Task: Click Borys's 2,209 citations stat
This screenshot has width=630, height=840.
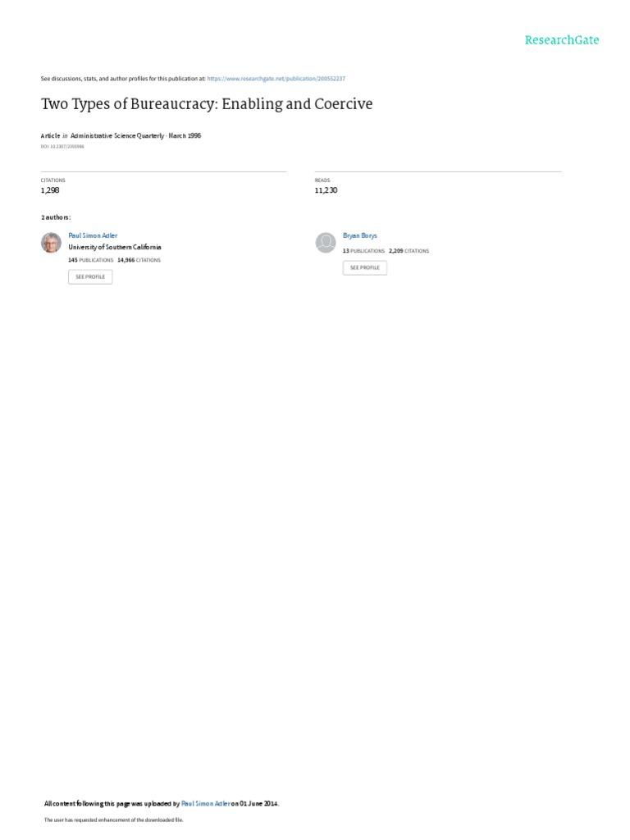Action: (x=409, y=251)
